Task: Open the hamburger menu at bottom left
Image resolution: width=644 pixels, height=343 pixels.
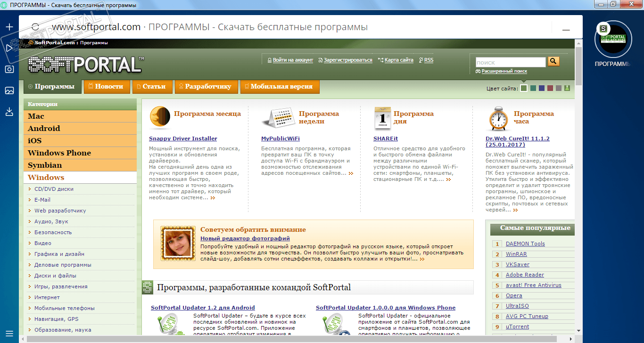Action: (x=9, y=334)
